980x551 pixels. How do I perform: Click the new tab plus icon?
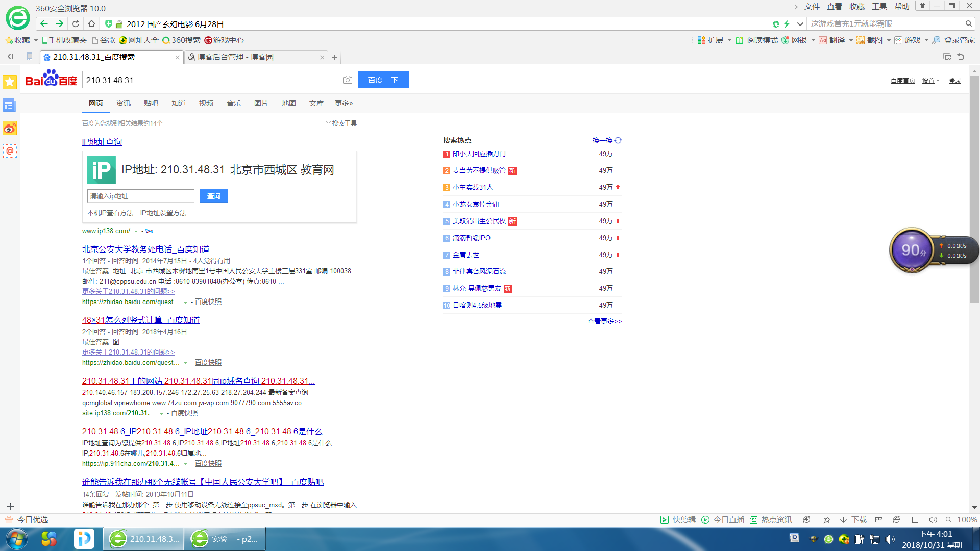tap(334, 57)
